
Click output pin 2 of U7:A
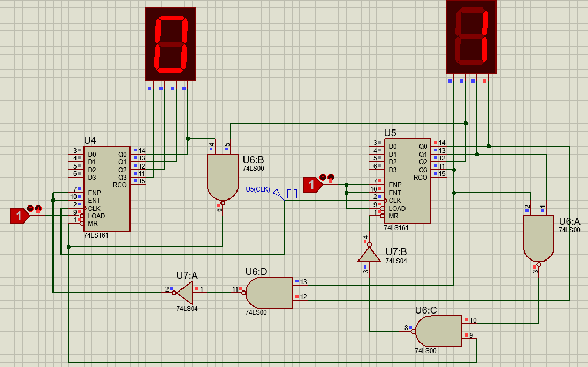coord(170,293)
